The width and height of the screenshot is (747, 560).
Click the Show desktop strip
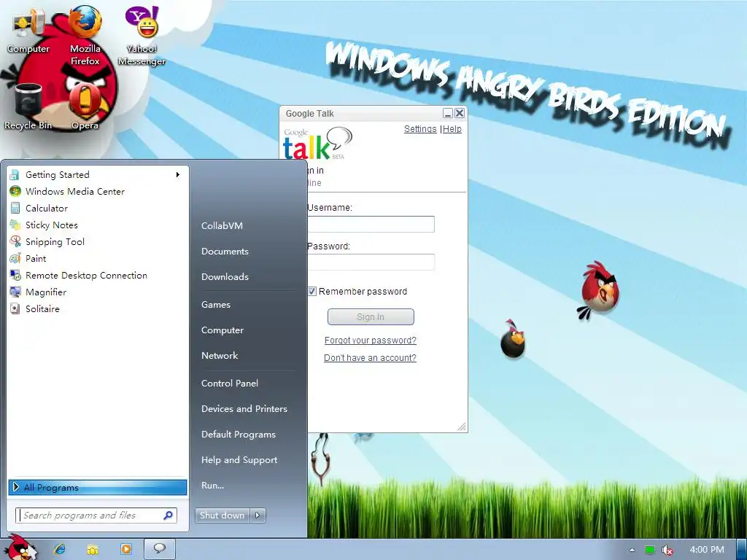click(742, 550)
